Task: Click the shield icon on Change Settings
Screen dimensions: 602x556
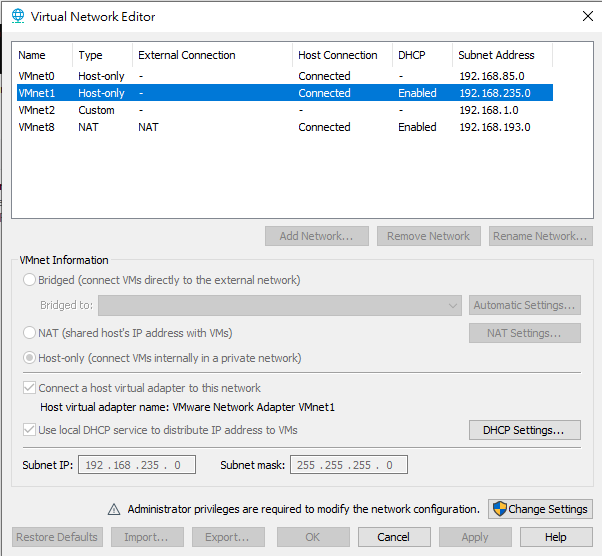Action: (498, 509)
